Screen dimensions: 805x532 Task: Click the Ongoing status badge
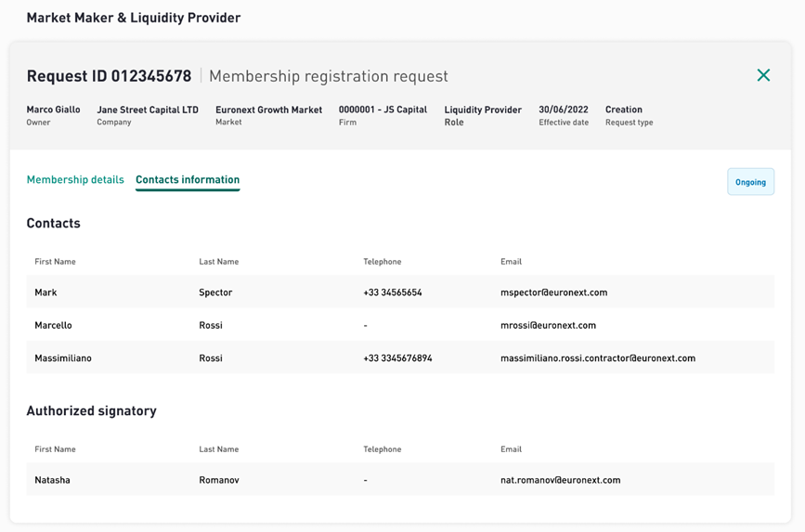[750, 182]
